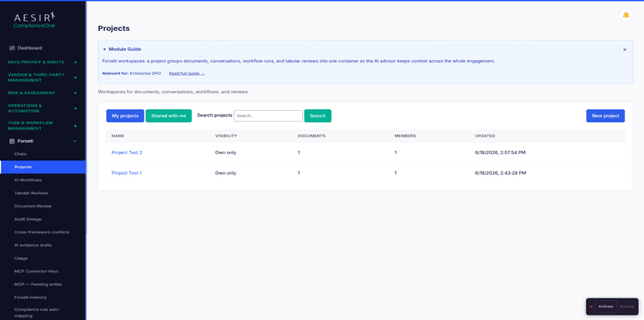
Task: Focus the Search projects field
Action: tap(268, 116)
